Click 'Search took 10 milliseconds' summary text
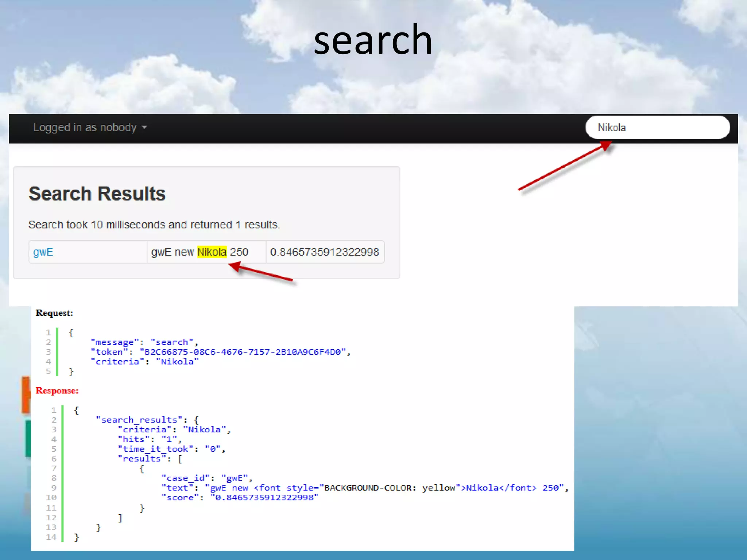 [154, 225]
